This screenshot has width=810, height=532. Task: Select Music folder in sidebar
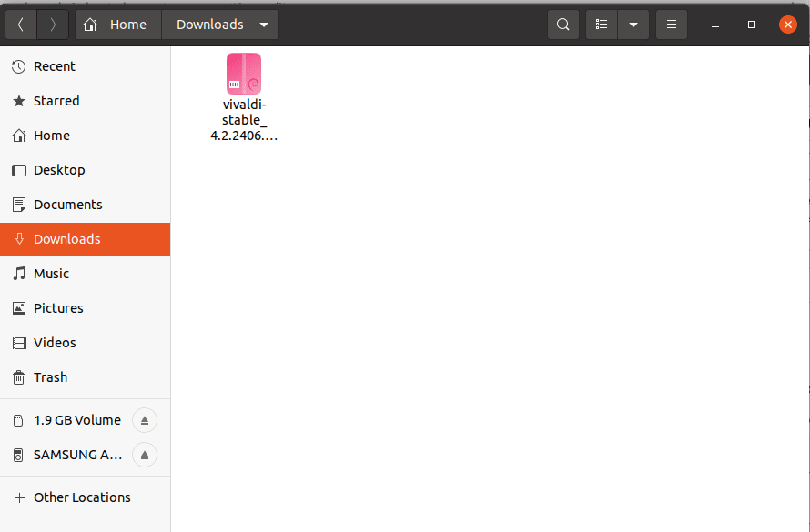click(51, 274)
